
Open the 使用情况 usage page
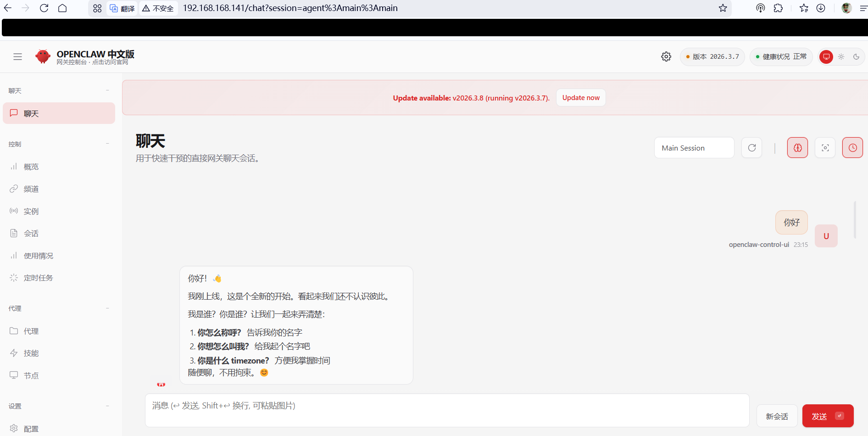click(x=59, y=256)
